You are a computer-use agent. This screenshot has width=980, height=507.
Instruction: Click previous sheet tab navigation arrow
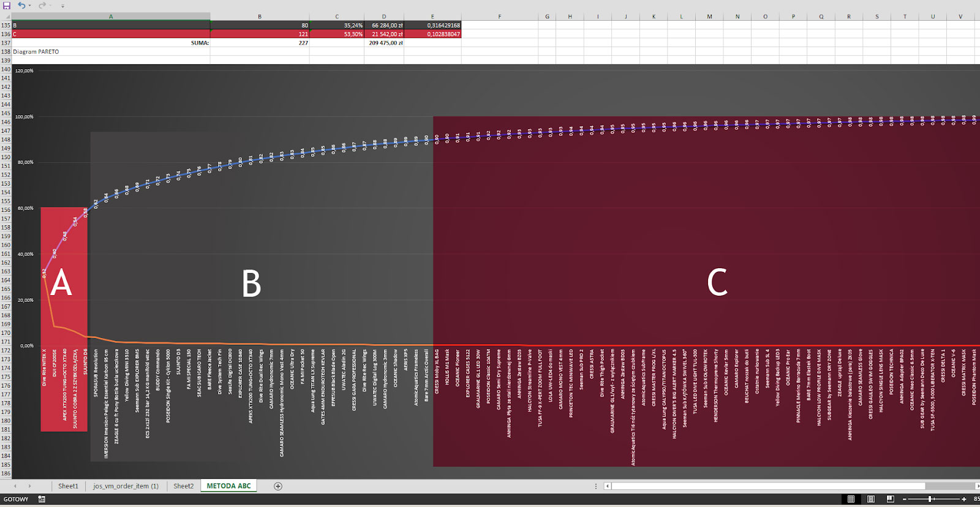(x=15, y=486)
